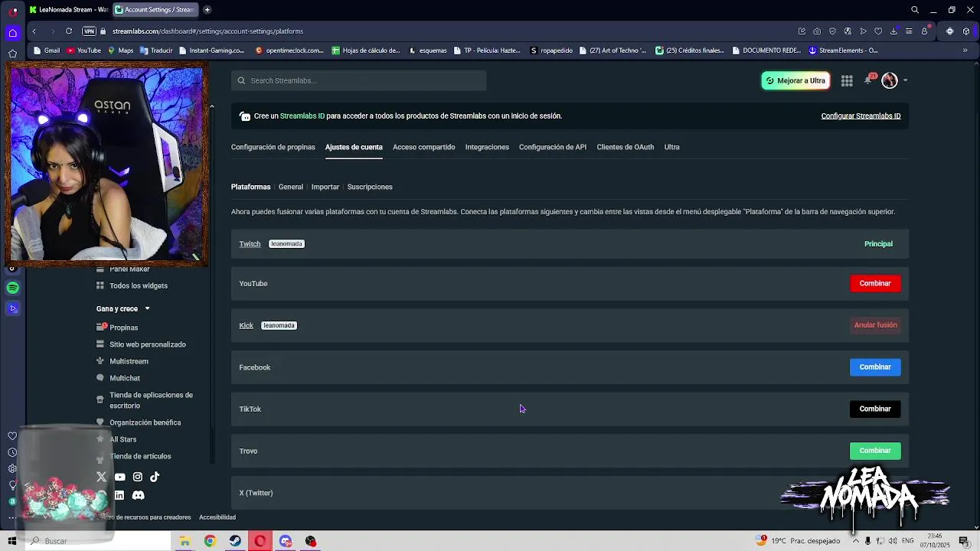Image resolution: width=980 pixels, height=551 pixels.
Task: Select the Plataformas sub-tab
Action: [251, 187]
